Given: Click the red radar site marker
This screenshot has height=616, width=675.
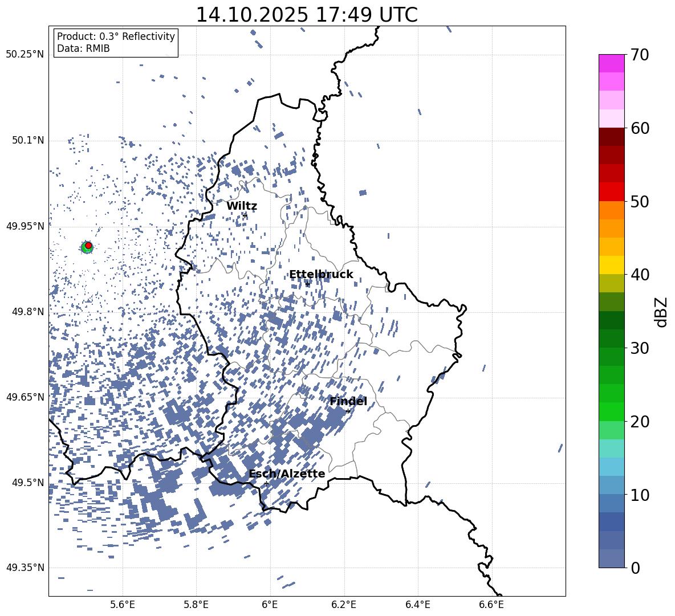Looking at the screenshot, I should [88, 245].
